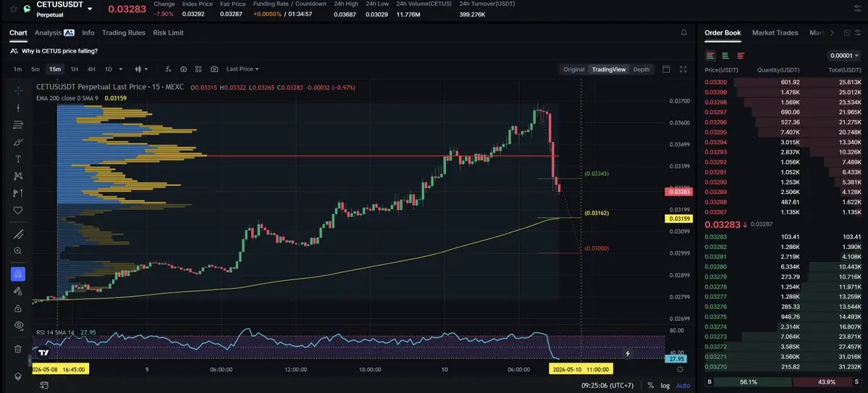Viewport: 868px width, 393px height.
Task: Select the 4H timeframe
Action: coord(91,69)
